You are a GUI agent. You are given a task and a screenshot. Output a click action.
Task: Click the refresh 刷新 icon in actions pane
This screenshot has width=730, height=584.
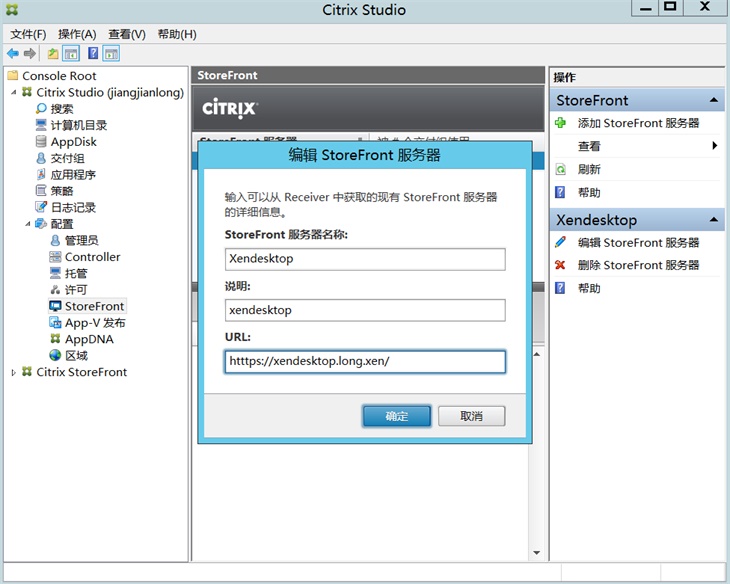click(x=560, y=169)
